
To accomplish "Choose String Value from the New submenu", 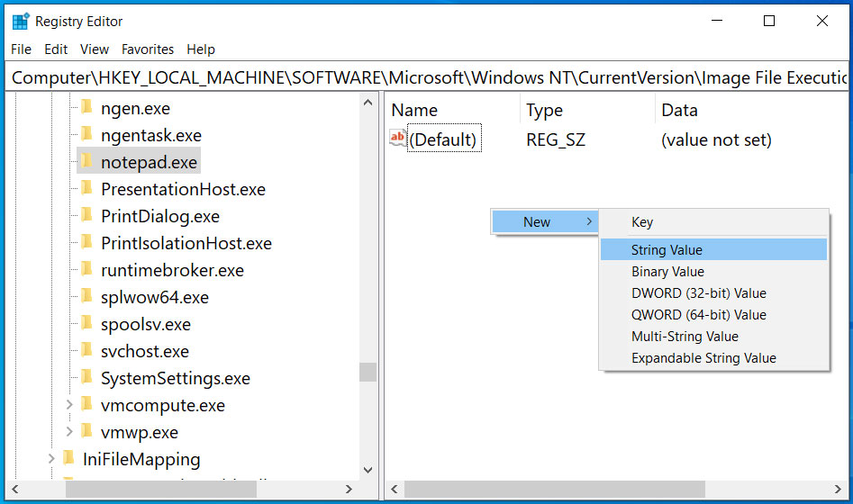I will (713, 249).
